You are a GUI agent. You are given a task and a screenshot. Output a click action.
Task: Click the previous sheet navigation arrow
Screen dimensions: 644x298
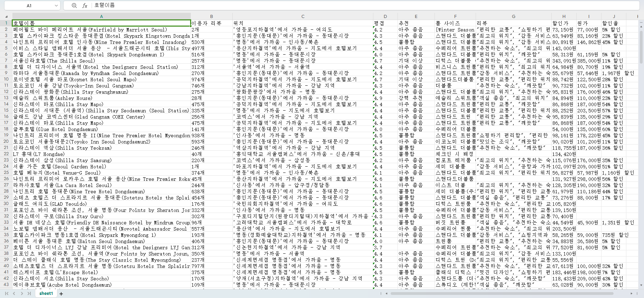14,294
